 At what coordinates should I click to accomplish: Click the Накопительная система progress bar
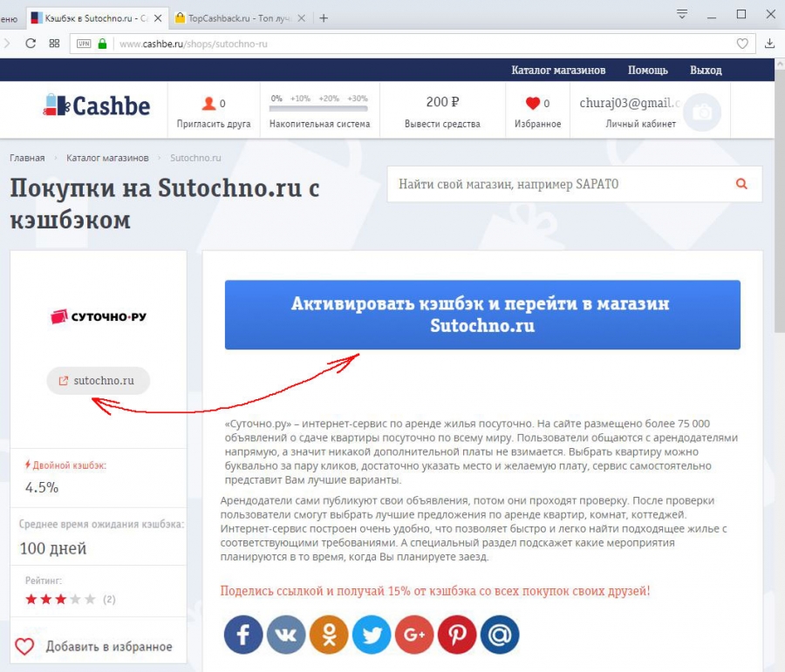pos(319,108)
